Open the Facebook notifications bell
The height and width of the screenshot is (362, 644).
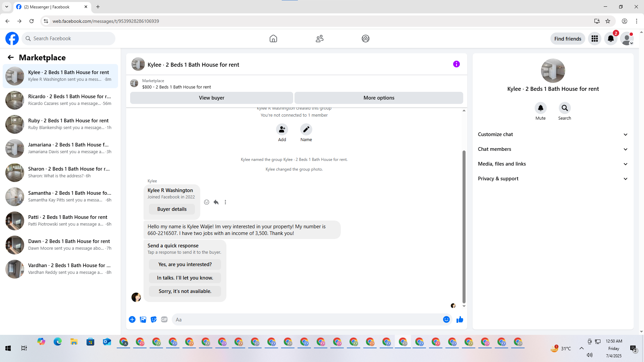click(610, 39)
